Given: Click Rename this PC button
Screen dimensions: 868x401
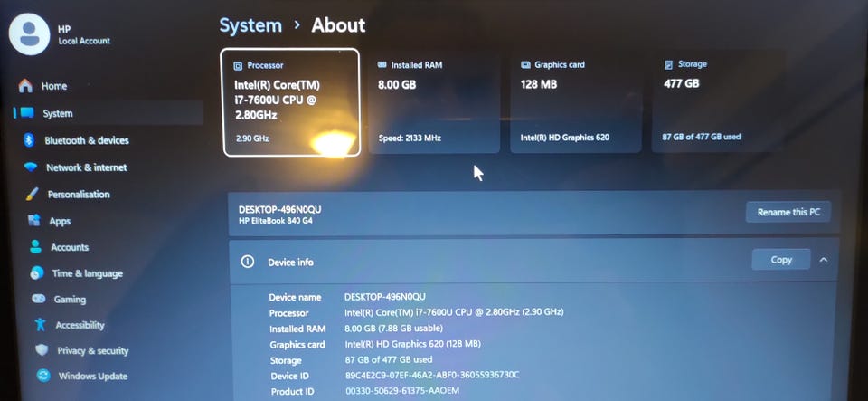Looking at the screenshot, I should [788, 212].
